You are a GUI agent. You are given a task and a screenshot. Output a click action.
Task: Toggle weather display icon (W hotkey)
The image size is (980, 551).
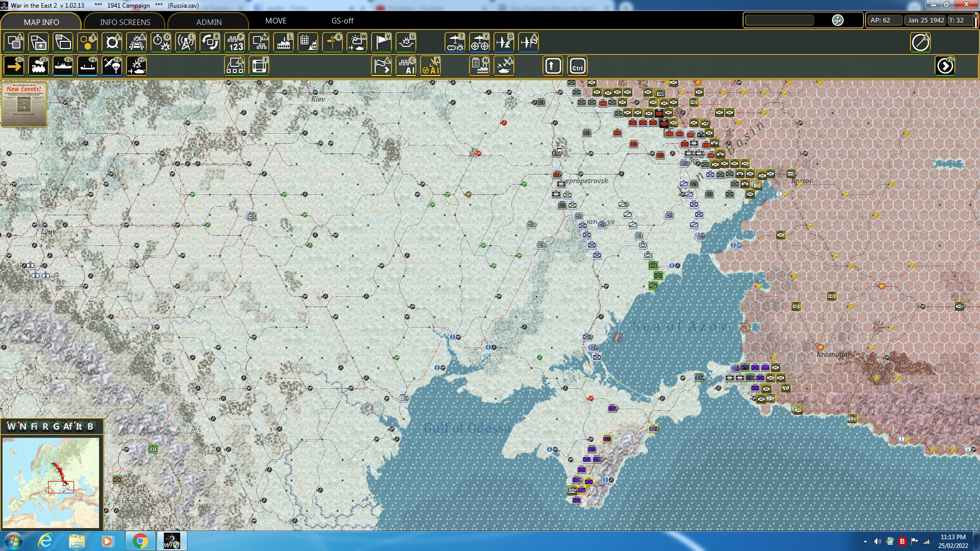pyautogui.click(x=357, y=42)
